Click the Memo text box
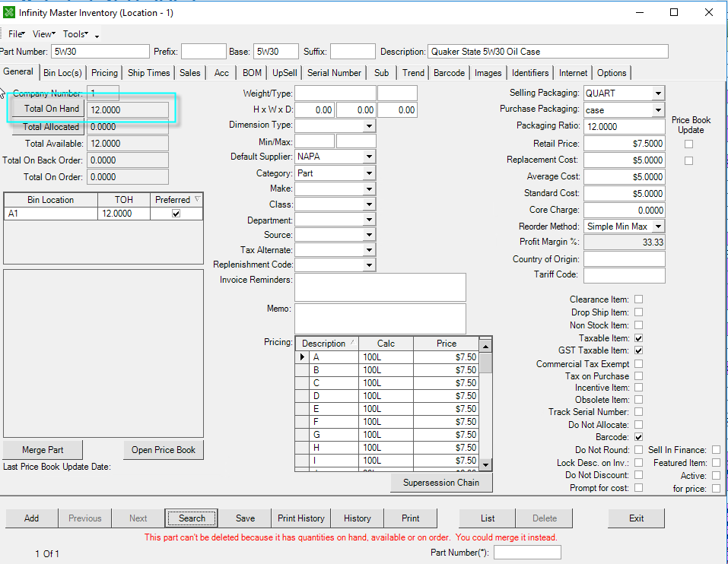Viewport: 728px width, 564px height. (380, 318)
